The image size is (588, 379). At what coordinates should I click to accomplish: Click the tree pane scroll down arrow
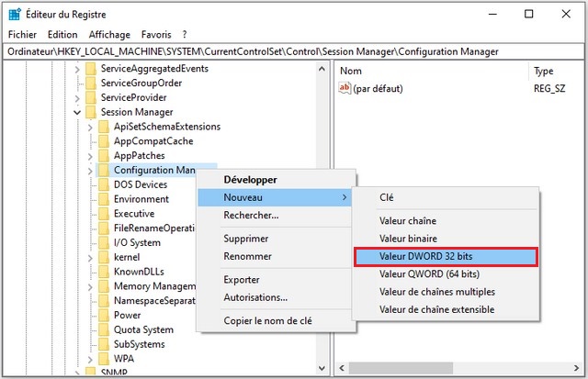tap(322, 368)
